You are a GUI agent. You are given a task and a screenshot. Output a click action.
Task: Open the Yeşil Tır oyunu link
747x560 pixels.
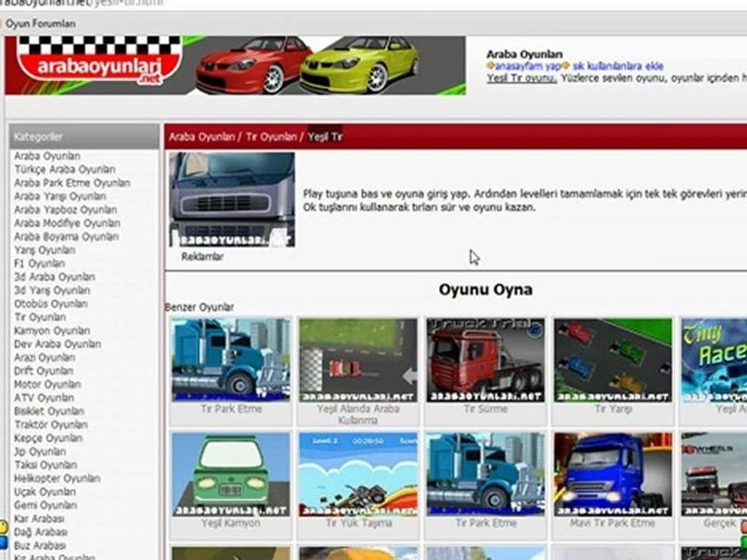(521, 78)
